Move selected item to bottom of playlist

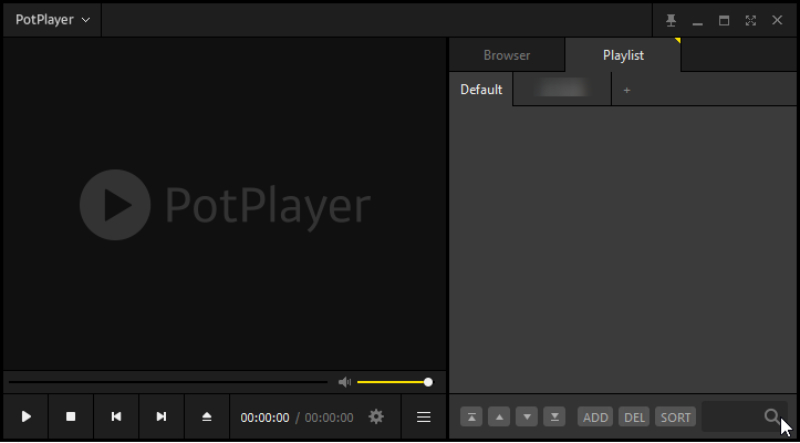tap(554, 417)
